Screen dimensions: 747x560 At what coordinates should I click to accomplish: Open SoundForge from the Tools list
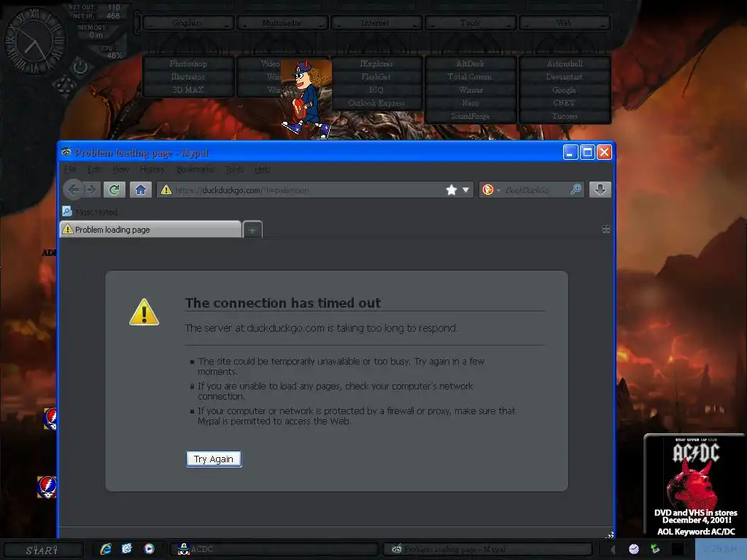471,116
